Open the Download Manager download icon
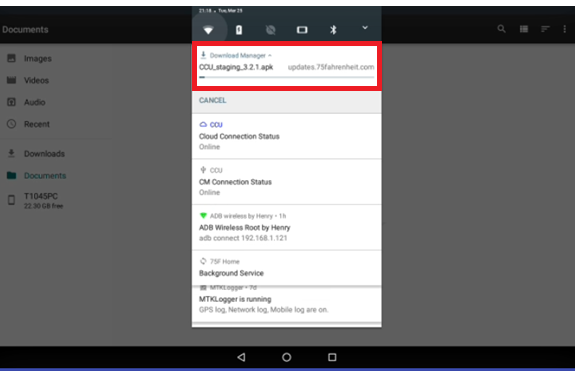The height and width of the screenshot is (374, 577). pos(203,55)
